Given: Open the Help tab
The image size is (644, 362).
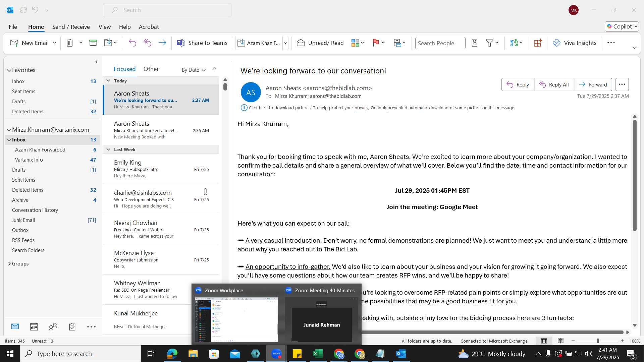Looking at the screenshot, I should coord(125,26).
